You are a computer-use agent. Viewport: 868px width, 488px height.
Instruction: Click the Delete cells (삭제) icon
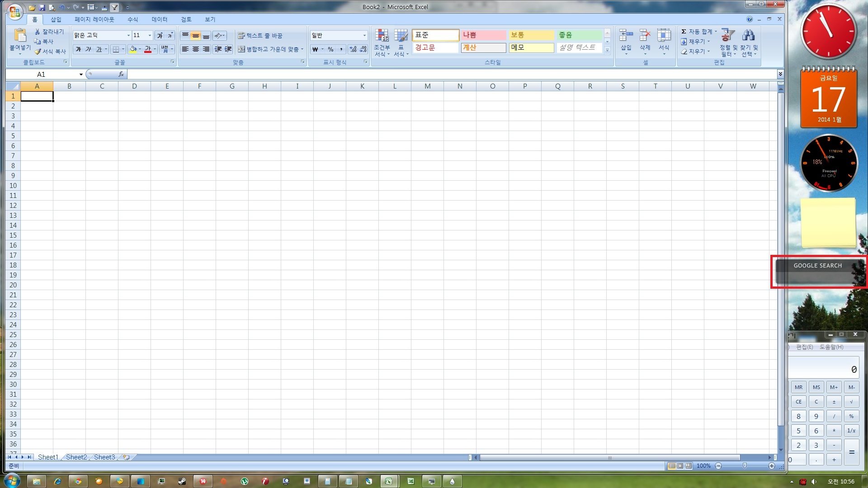[x=645, y=36]
